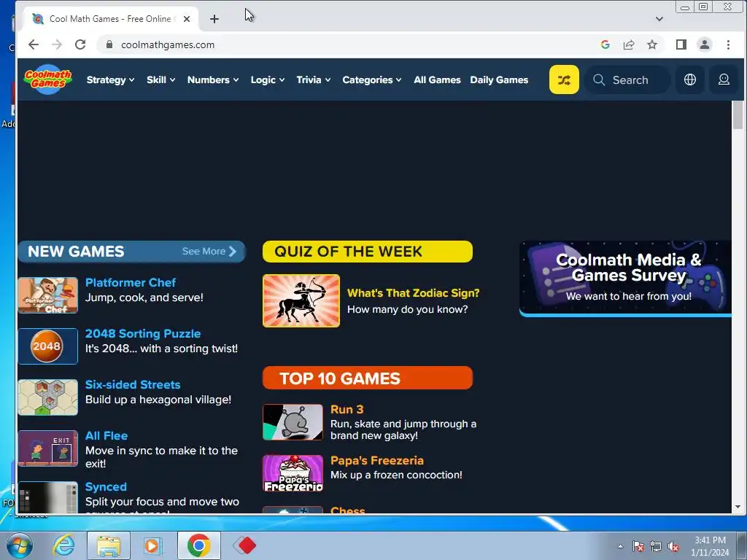
Task: Click the red diamond taskbar app
Action: click(x=244, y=545)
